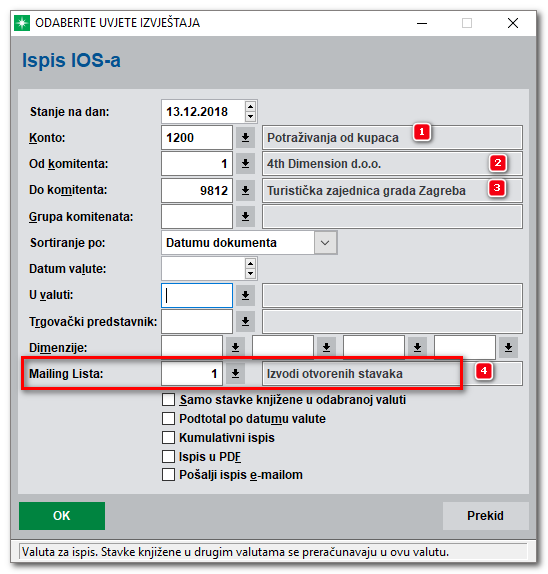Screen dimensions: 548x574
Task: Open the first Dimenzije lookup button
Action: coord(235,347)
